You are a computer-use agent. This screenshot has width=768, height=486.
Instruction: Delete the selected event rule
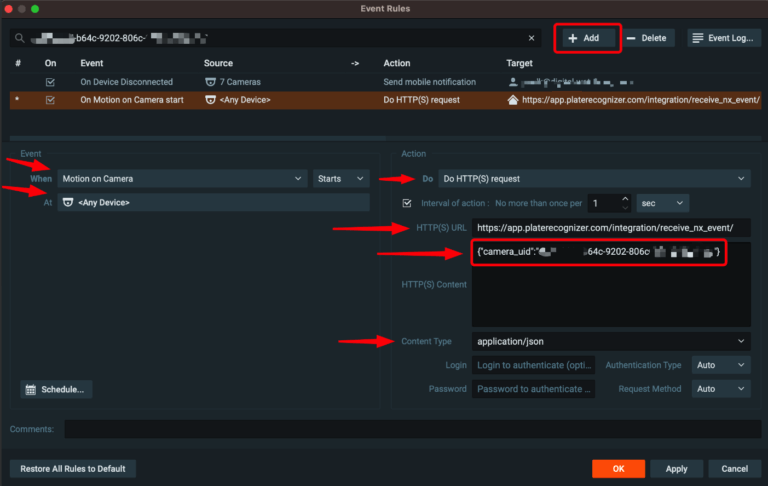[647, 38]
